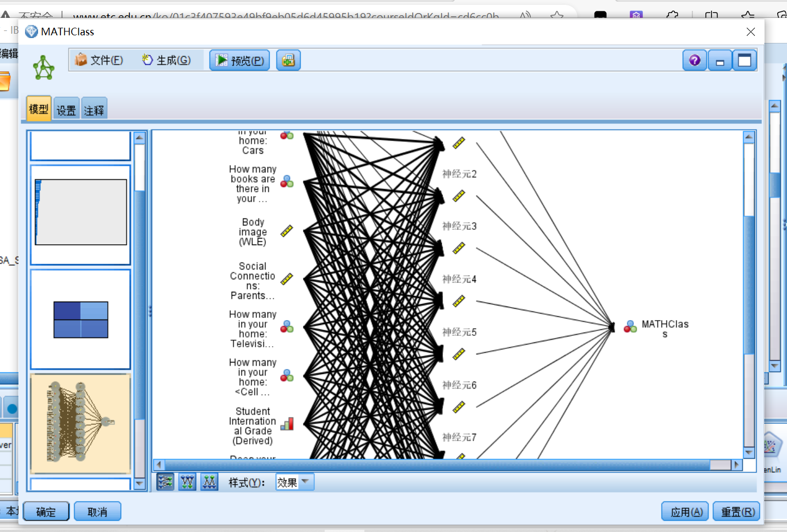This screenshot has width=787, height=532.
Task: Minimize the MATHClass dialog
Action: [720, 60]
